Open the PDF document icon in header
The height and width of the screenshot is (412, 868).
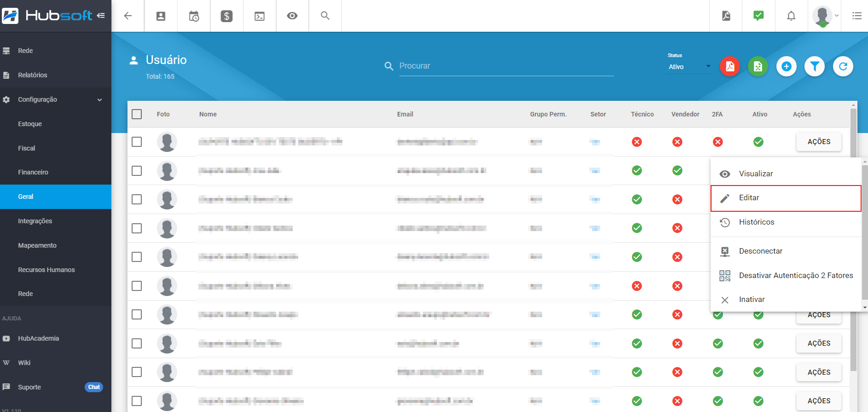point(726,16)
